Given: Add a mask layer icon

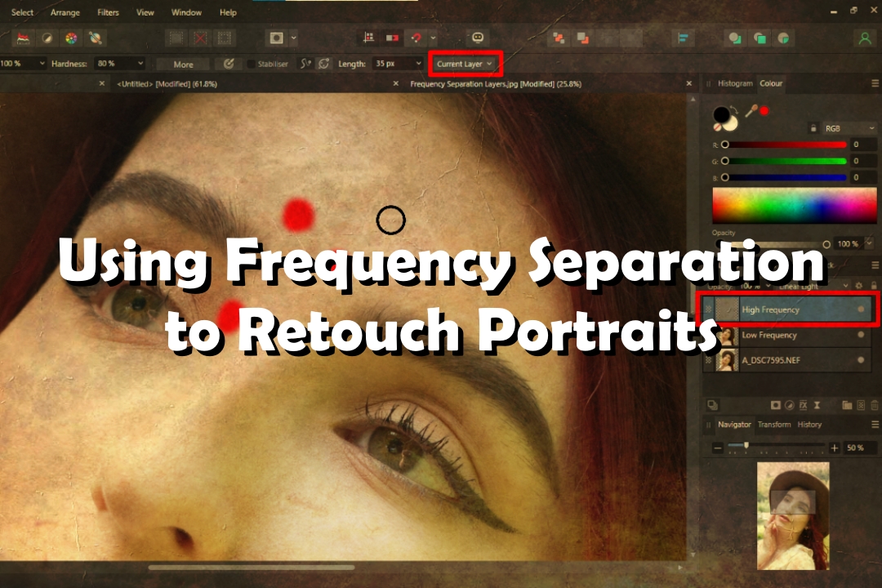Looking at the screenshot, I should [776, 405].
